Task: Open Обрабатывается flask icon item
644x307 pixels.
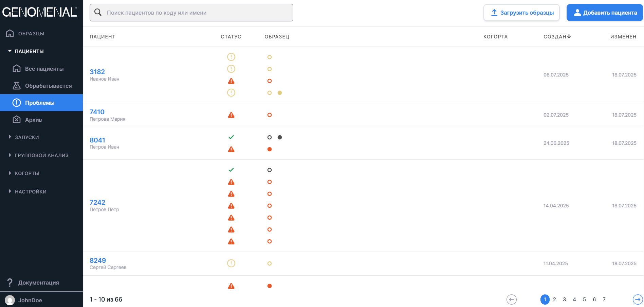Action: pyautogui.click(x=17, y=86)
